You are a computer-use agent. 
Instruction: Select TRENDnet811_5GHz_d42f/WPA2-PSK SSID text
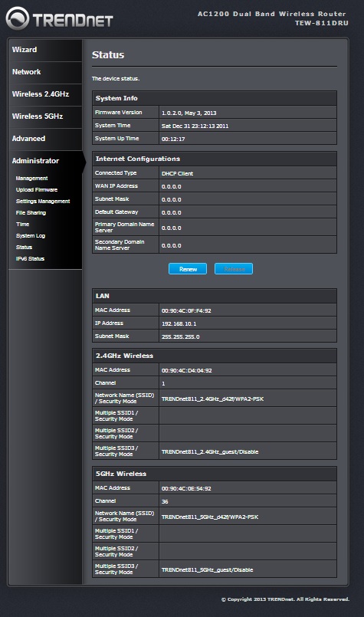[210, 517]
